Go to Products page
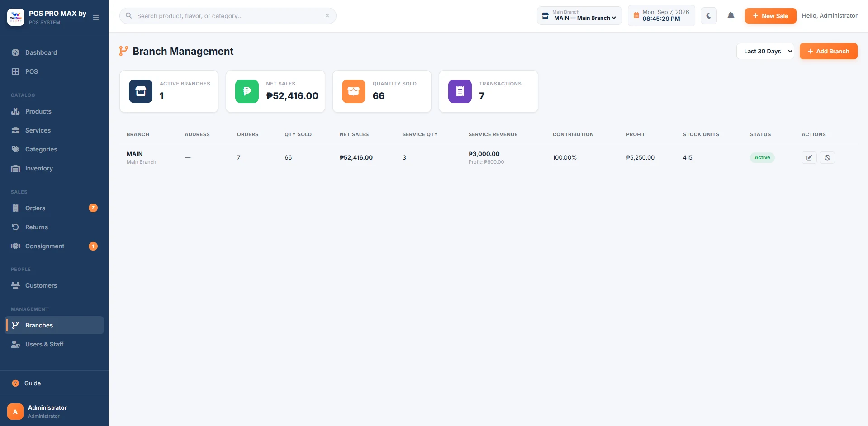 (x=54, y=111)
